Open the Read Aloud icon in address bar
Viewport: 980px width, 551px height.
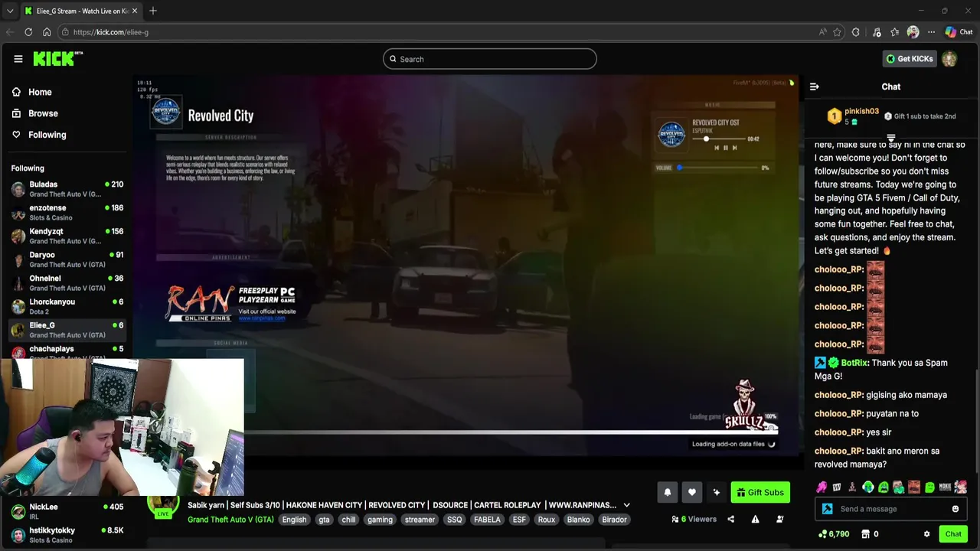click(x=823, y=32)
